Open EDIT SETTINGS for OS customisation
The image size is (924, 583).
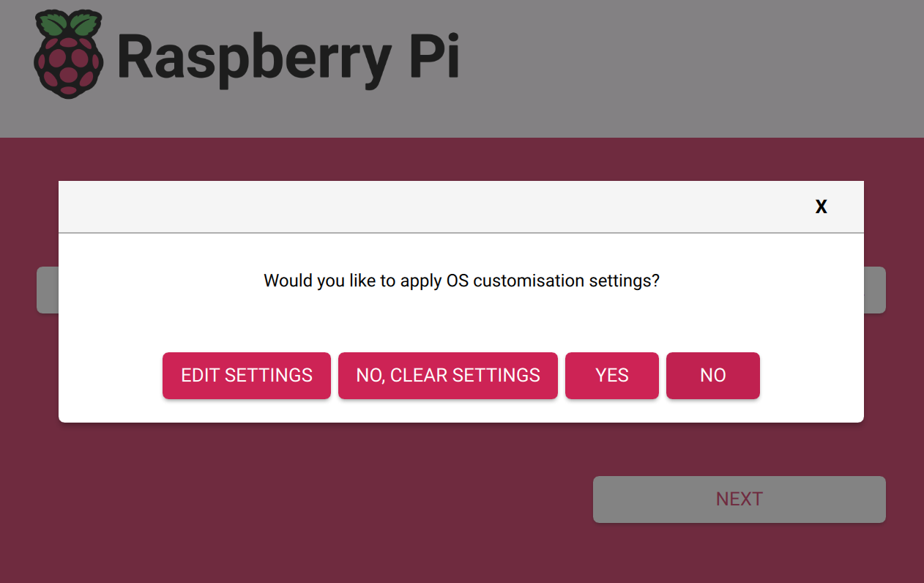247,376
